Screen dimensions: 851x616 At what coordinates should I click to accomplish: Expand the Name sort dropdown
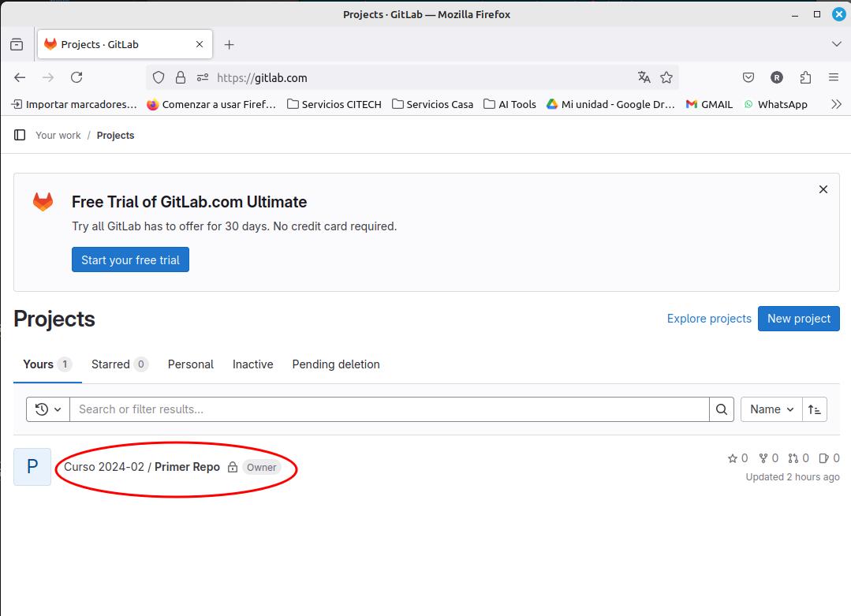(x=771, y=409)
